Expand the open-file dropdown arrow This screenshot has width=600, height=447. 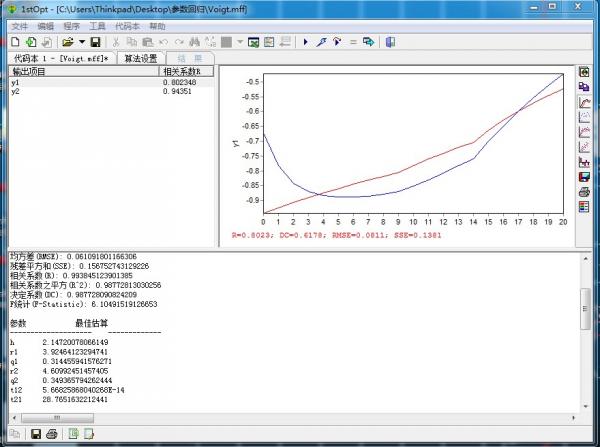point(82,42)
